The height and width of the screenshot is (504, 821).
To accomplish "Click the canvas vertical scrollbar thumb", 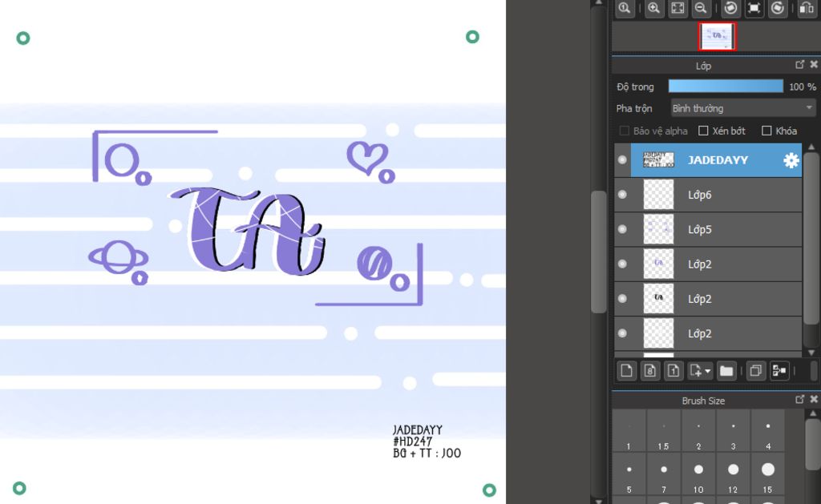I will point(598,252).
